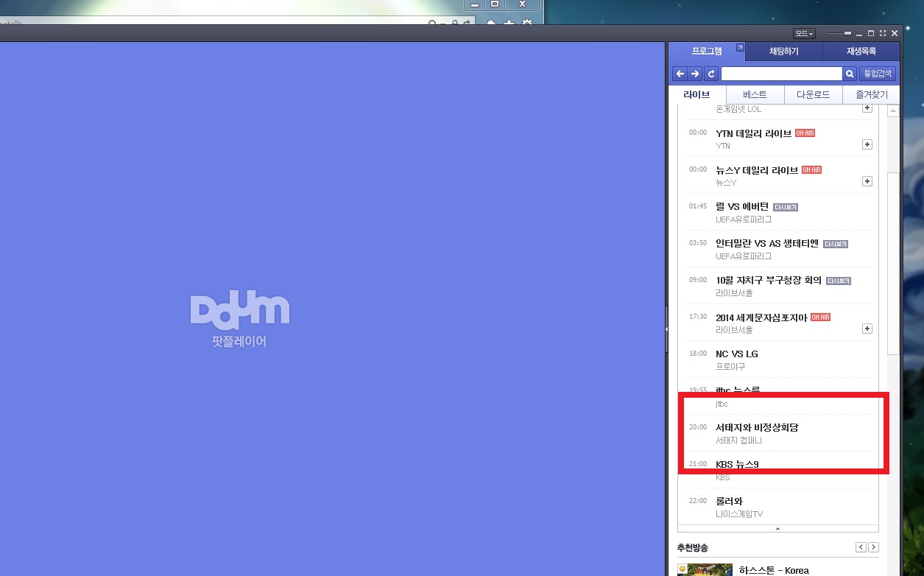Screen dimensions: 924x576
Task: Click the search input field
Action: [x=781, y=74]
